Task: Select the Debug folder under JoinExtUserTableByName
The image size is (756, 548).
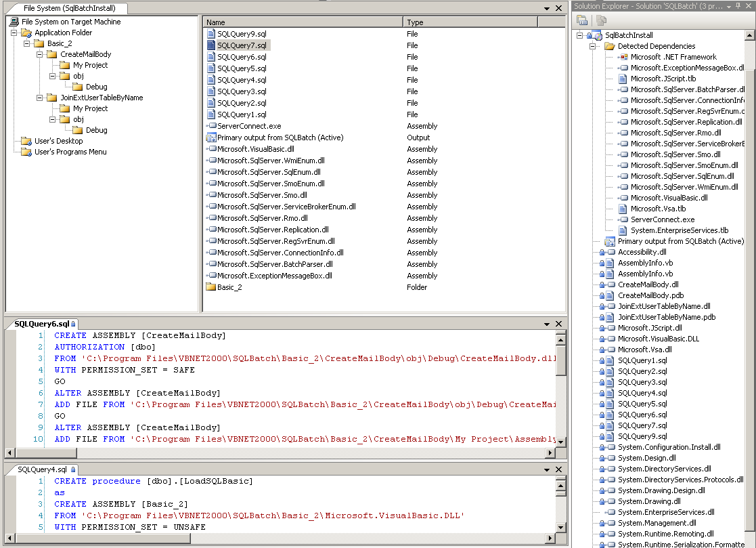Action: click(x=96, y=130)
